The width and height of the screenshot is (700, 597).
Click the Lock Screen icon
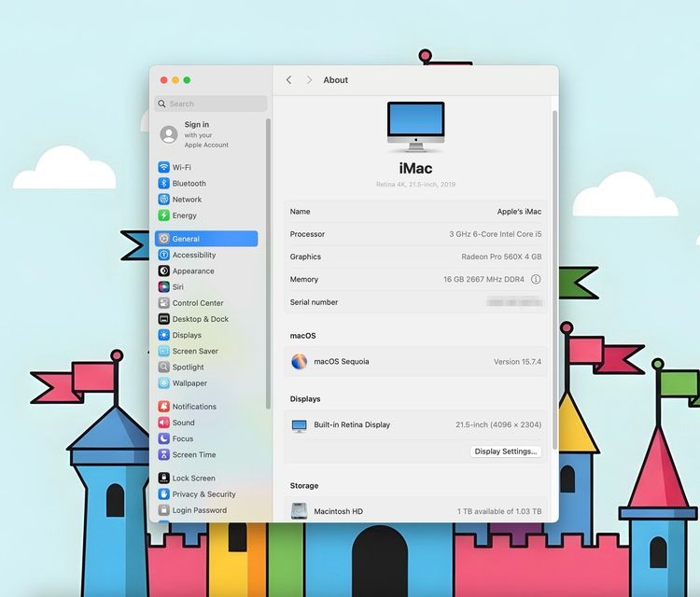tap(164, 478)
